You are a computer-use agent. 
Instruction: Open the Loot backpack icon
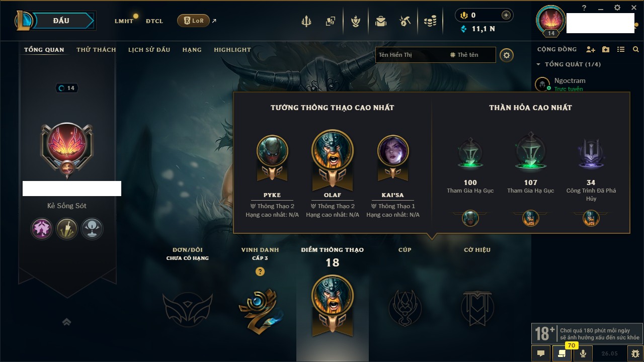click(x=381, y=21)
